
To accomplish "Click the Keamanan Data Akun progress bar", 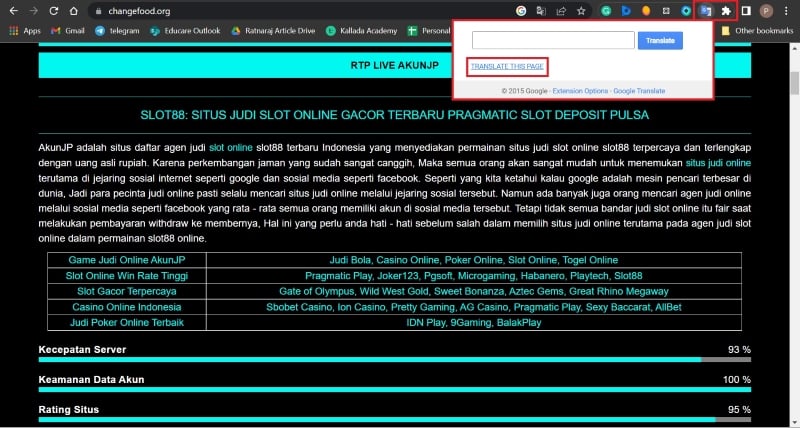I will pos(394,390).
